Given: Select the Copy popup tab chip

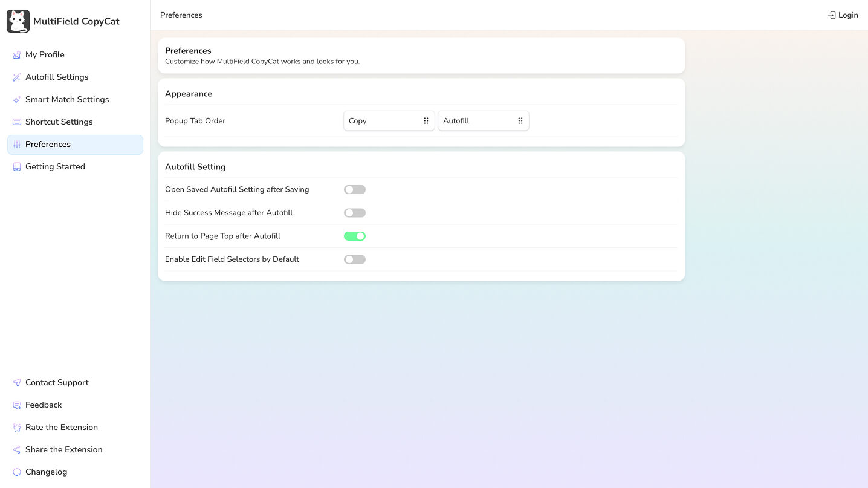Looking at the screenshot, I should tap(389, 121).
